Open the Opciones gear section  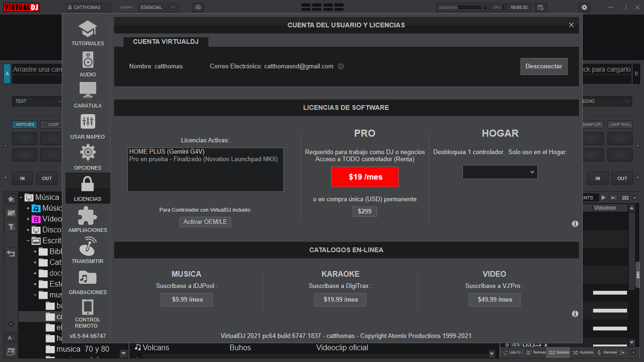coord(88,157)
